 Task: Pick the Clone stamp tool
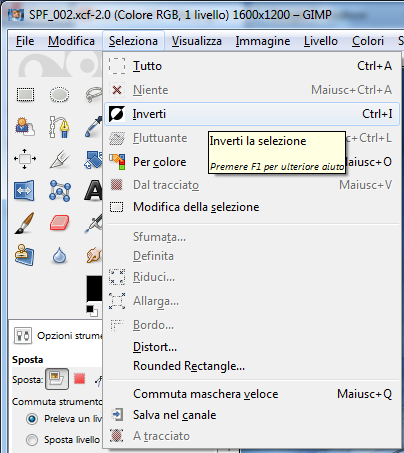(24, 255)
